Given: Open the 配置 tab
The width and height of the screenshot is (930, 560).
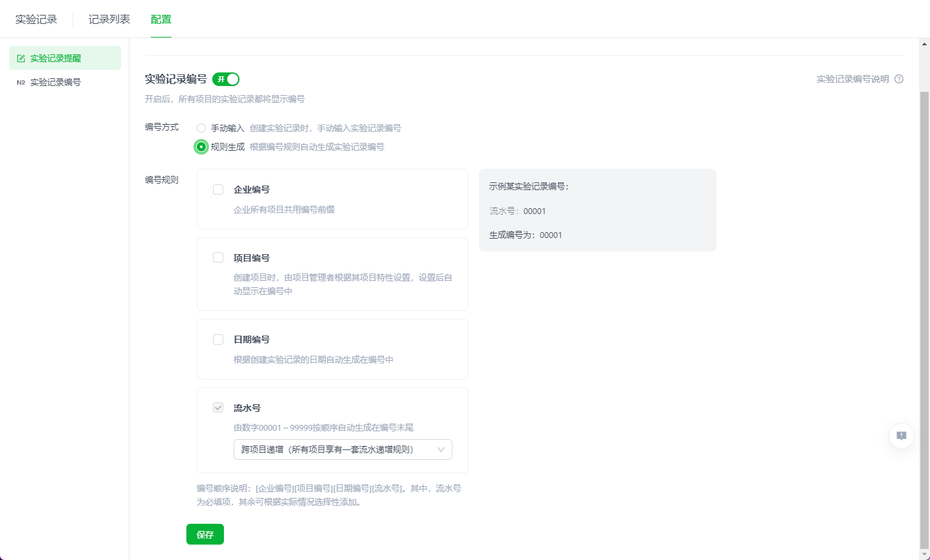Looking at the screenshot, I should point(161,19).
